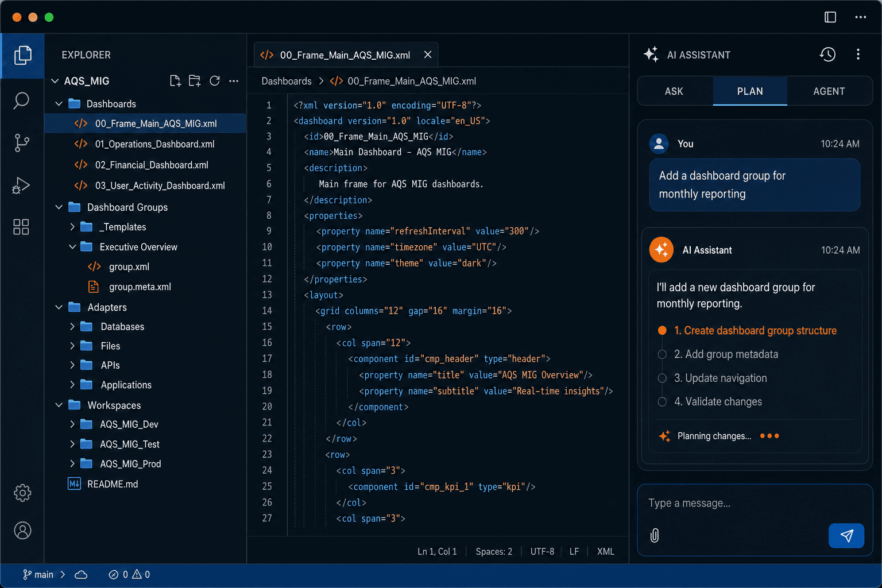Switch to the AGENT tab

click(x=829, y=91)
